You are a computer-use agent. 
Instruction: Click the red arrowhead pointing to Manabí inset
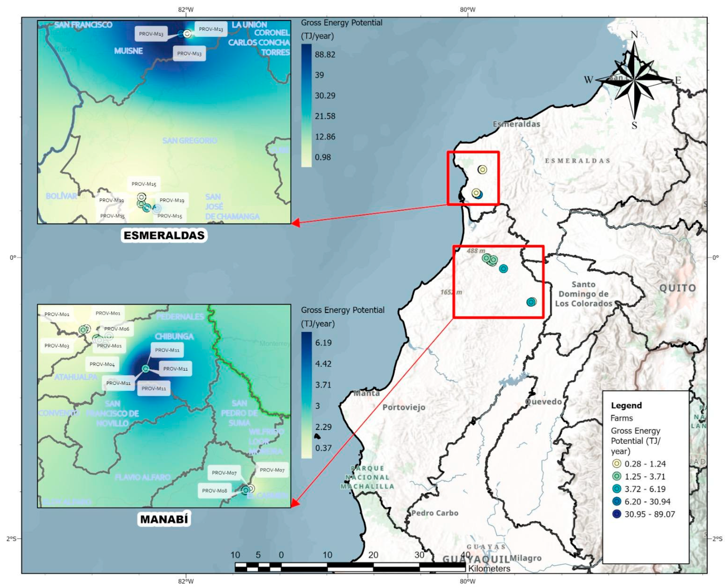(x=295, y=503)
